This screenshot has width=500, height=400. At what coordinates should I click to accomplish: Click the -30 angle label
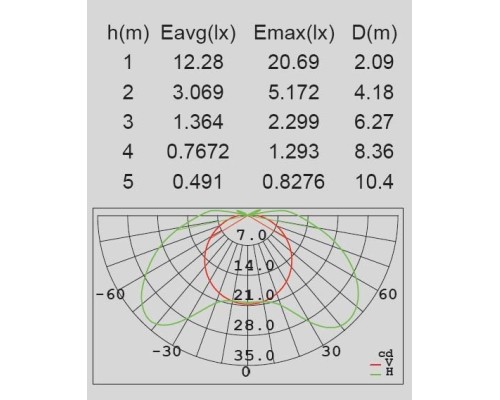(167, 351)
